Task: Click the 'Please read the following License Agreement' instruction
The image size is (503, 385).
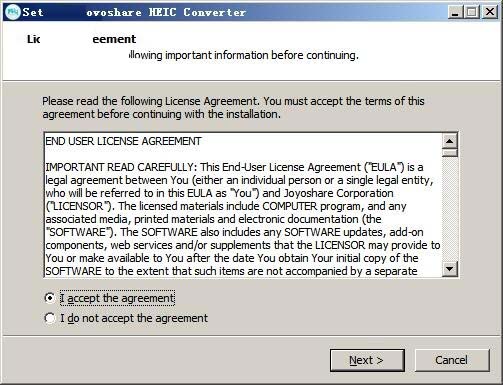Action: coord(233,108)
